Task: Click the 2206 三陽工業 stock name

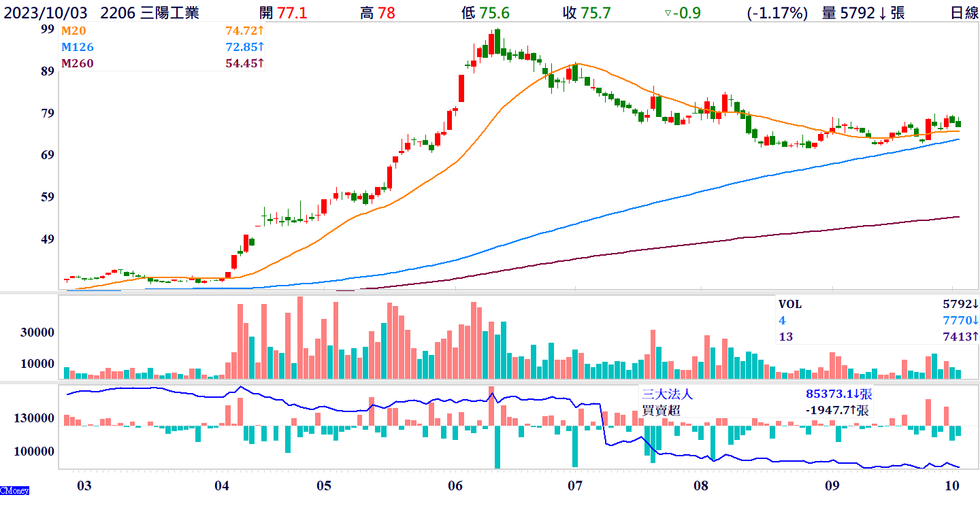Action: point(149,13)
